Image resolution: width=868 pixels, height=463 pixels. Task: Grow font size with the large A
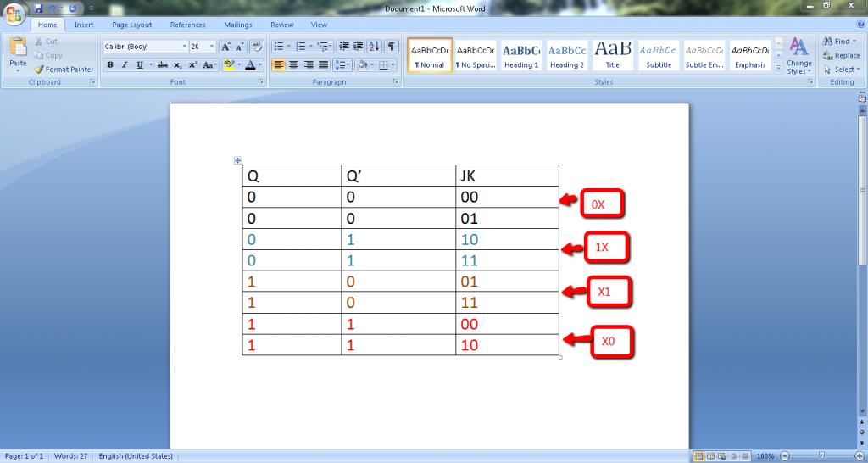click(225, 47)
